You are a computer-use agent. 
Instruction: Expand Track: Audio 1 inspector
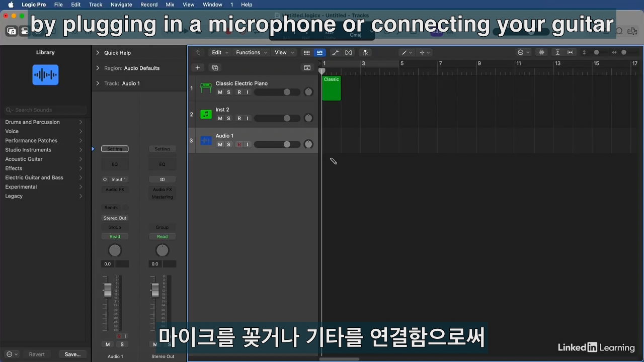point(98,83)
